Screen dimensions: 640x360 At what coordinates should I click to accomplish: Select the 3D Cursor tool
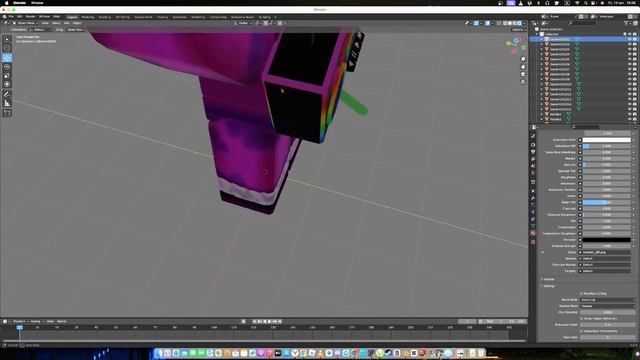tap(7, 48)
